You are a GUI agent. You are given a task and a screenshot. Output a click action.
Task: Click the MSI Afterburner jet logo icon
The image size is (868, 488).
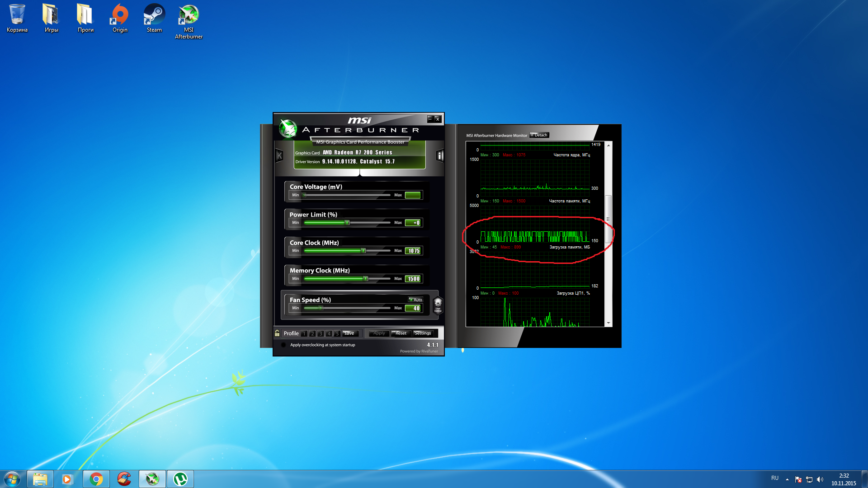pos(288,128)
